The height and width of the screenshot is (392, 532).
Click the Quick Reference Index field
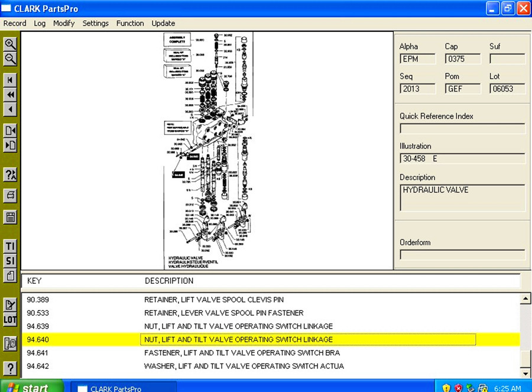pos(462,129)
